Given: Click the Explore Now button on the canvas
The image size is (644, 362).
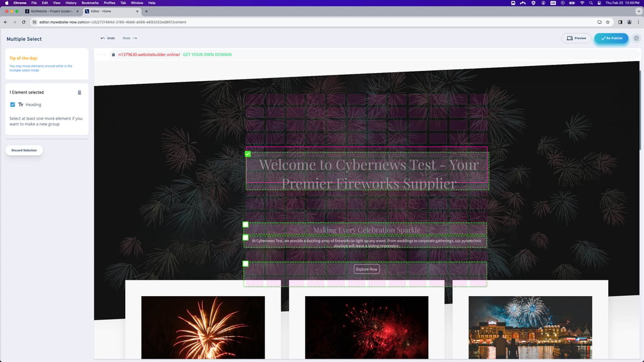Looking at the screenshot, I should coord(367,269).
